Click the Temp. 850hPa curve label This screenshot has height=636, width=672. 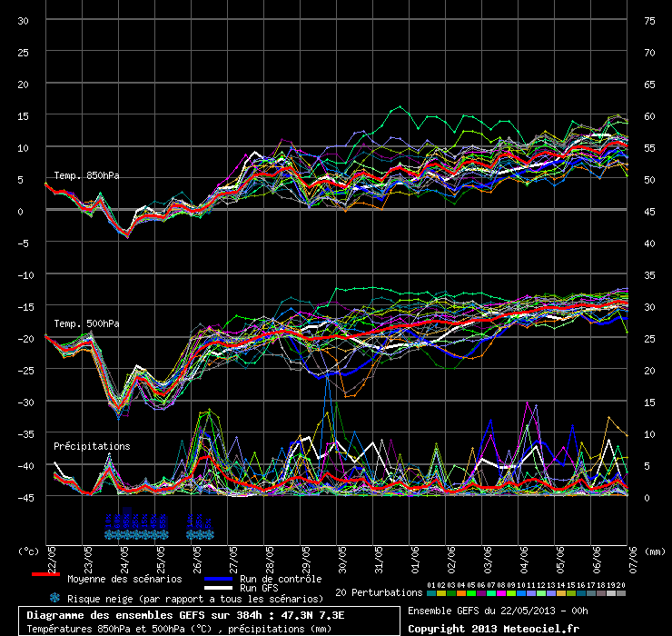coord(86,175)
